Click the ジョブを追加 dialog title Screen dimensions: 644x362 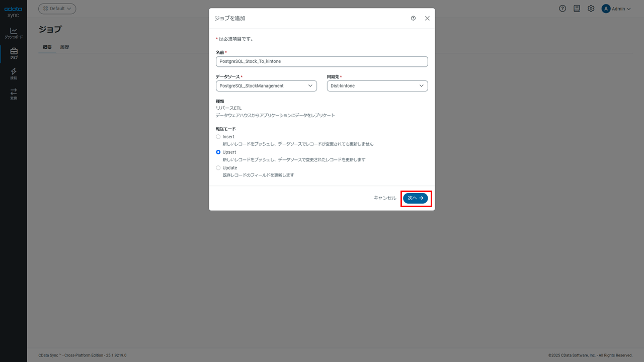point(230,18)
